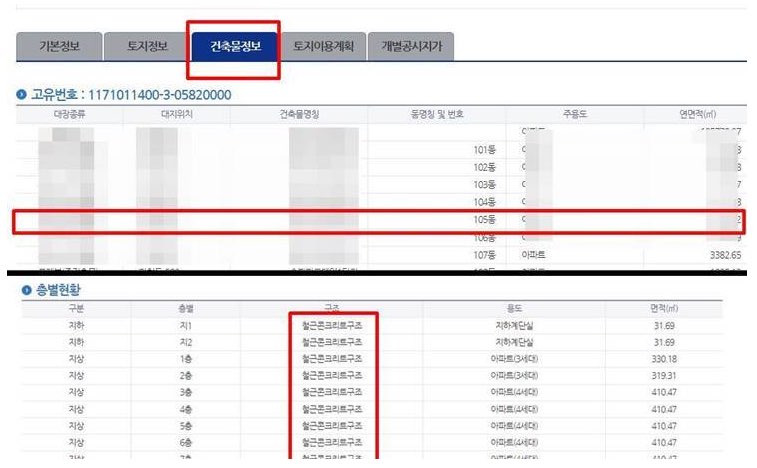Screen dimensions: 757x468
Task: Select the 지1 basement floor cell
Action: 186,326
